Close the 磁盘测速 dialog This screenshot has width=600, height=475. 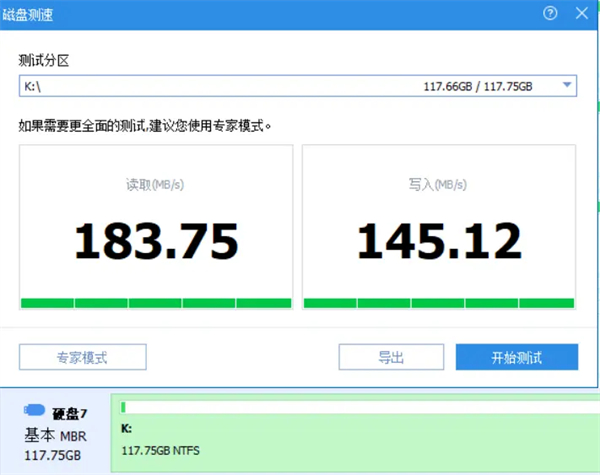click(580, 14)
